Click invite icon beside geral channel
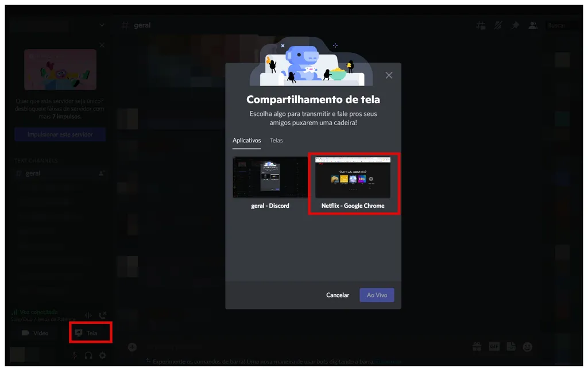Screen dimensions: 588x371 point(101,173)
